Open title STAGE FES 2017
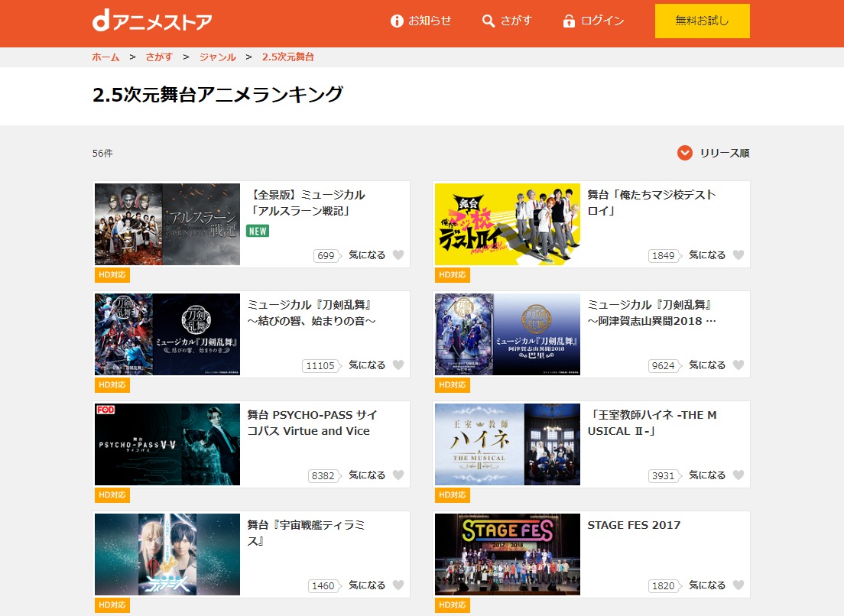Image resolution: width=844 pixels, height=616 pixels. click(634, 525)
